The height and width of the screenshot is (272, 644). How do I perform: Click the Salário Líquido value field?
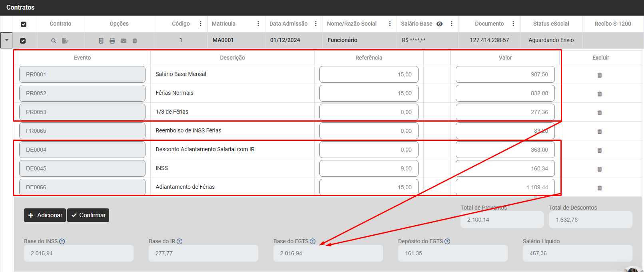pos(578,253)
